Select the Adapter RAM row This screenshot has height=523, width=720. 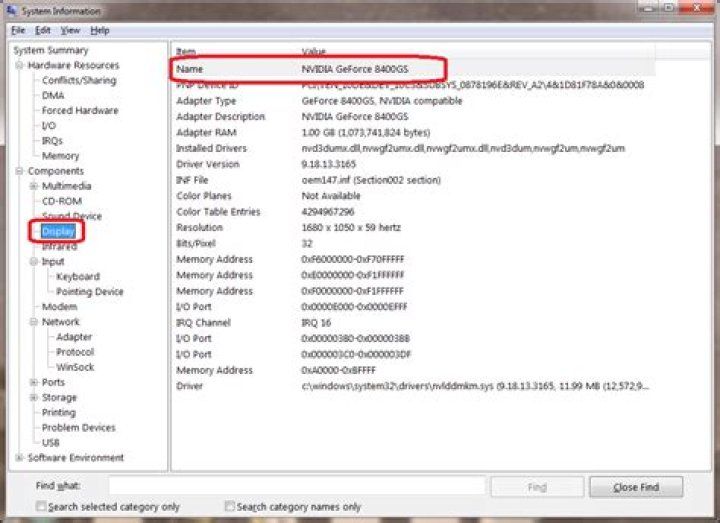coord(413,133)
